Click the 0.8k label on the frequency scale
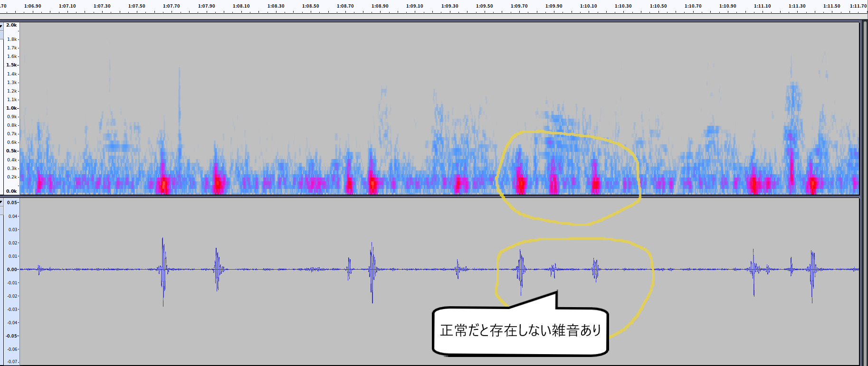The height and width of the screenshot is (366, 868). click(12, 125)
